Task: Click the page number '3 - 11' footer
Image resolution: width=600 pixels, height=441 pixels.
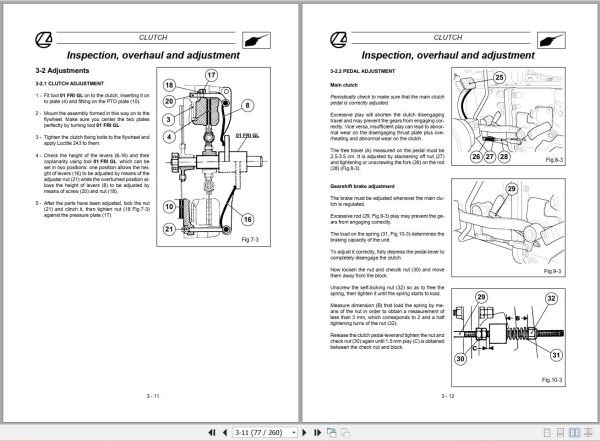Action: pos(153,396)
